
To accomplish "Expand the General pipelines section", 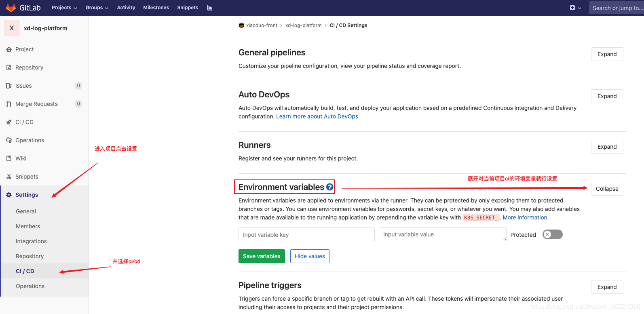I will (607, 54).
